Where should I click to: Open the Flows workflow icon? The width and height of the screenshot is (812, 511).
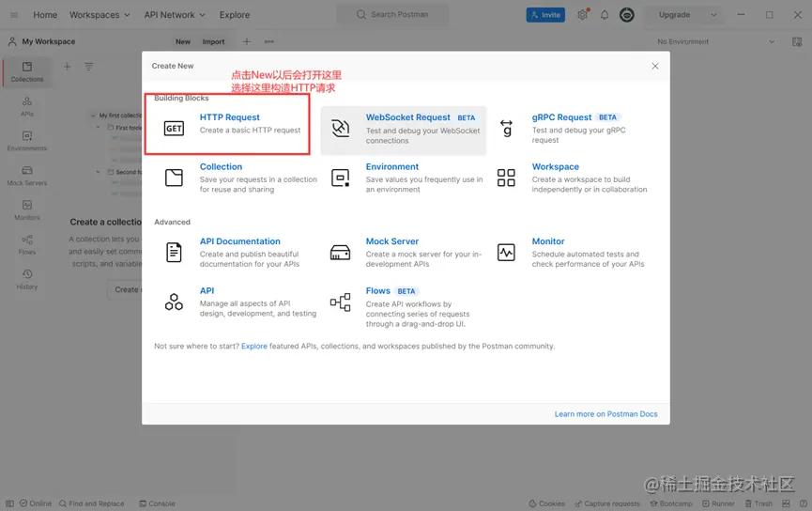(340, 302)
